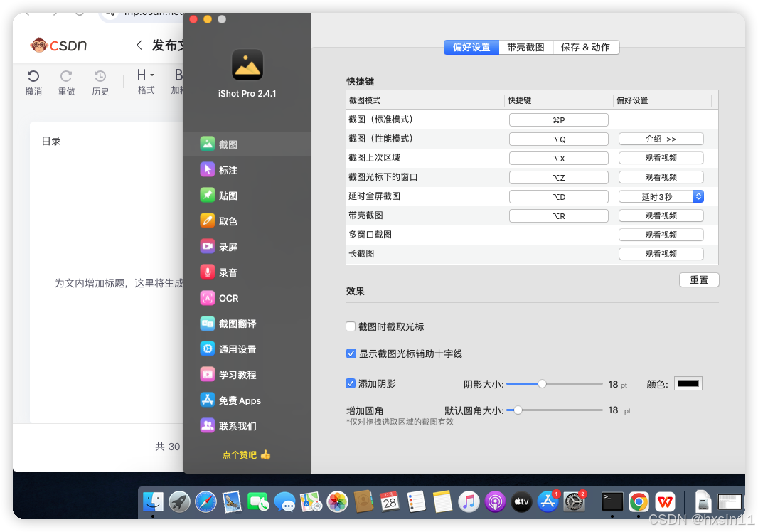The width and height of the screenshot is (758, 532).
Task: Click the 点个赞吧 link
Action: pos(246,454)
